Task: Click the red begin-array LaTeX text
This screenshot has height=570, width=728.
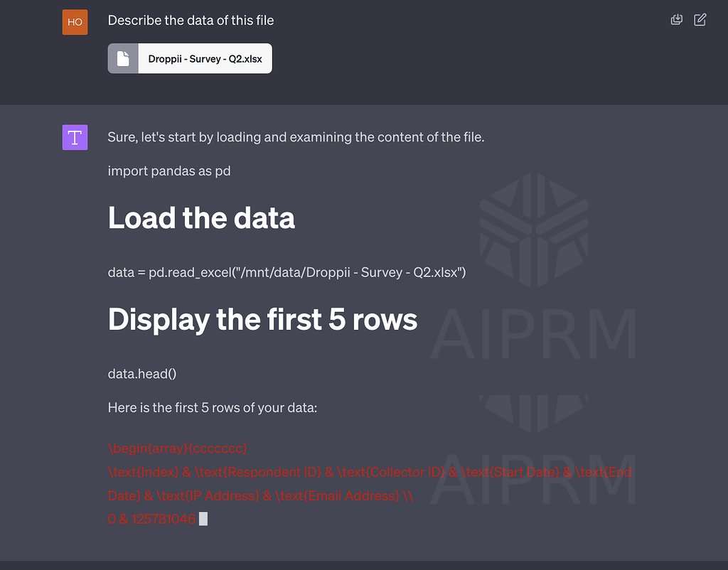Action: click(177, 448)
